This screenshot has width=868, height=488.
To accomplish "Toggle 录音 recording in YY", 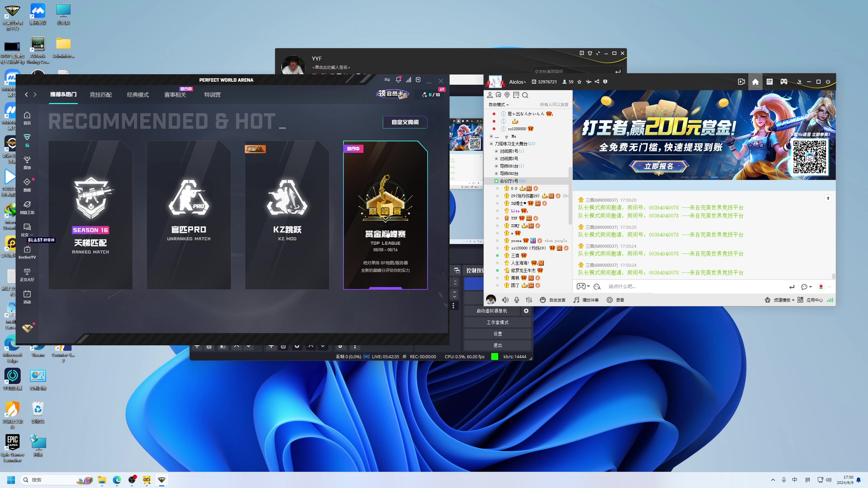I will [615, 300].
